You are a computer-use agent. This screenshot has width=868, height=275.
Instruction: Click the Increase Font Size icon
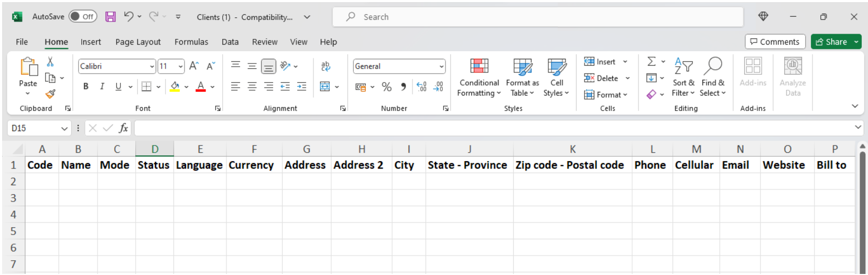193,66
